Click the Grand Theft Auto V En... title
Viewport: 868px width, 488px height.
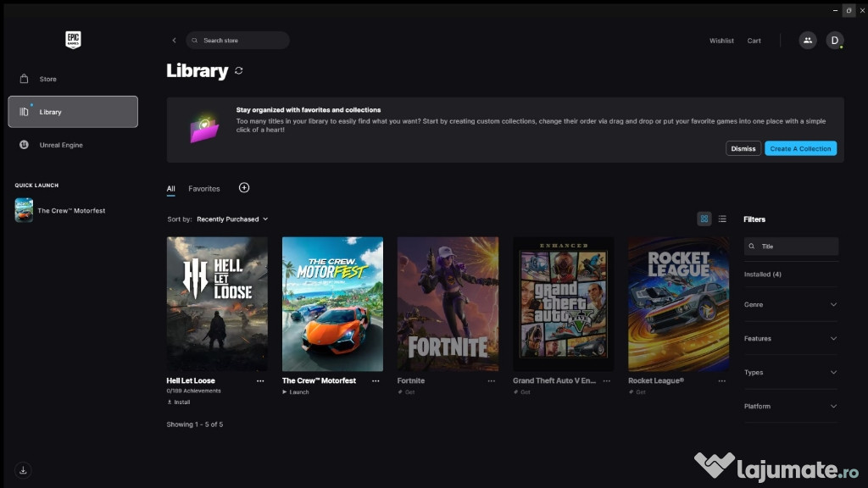click(x=554, y=380)
